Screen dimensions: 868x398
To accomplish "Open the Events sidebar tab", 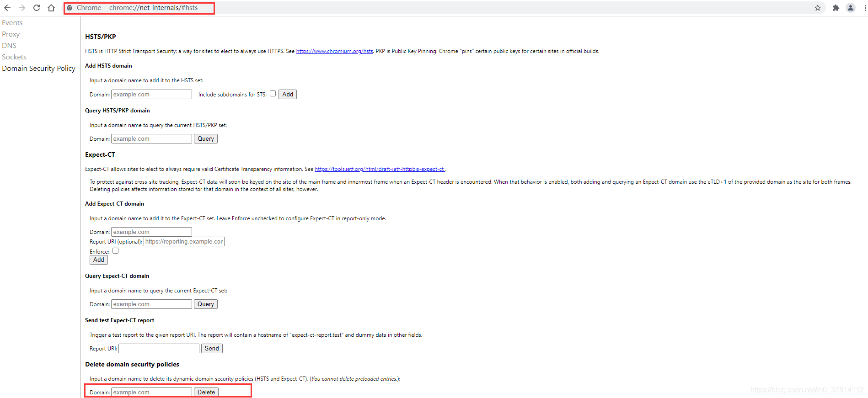I will (12, 23).
